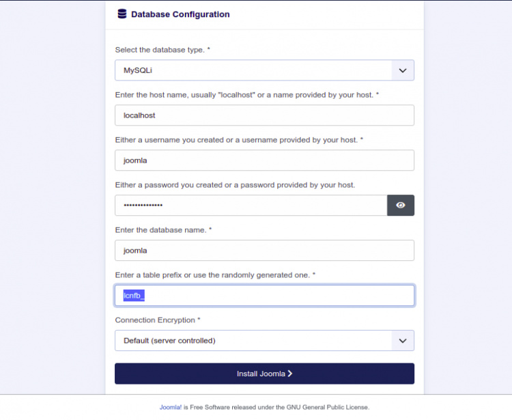Click the table prefix label text
This screenshot has width=512, height=420.
pos(215,275)
